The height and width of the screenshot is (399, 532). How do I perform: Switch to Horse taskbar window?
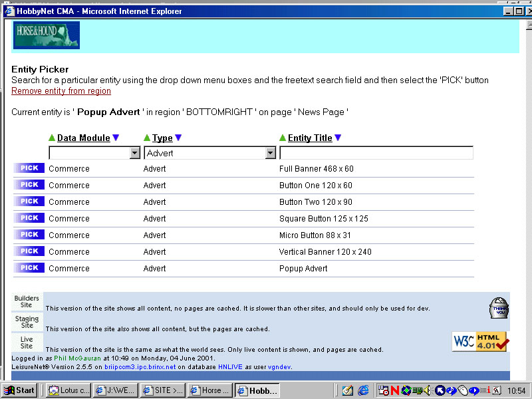click(x=210, y=390)
